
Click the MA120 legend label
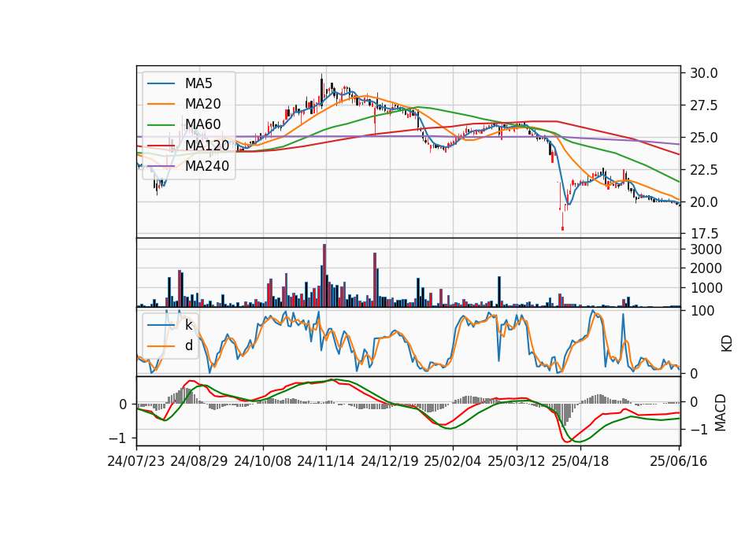click(x=207, y=145)
